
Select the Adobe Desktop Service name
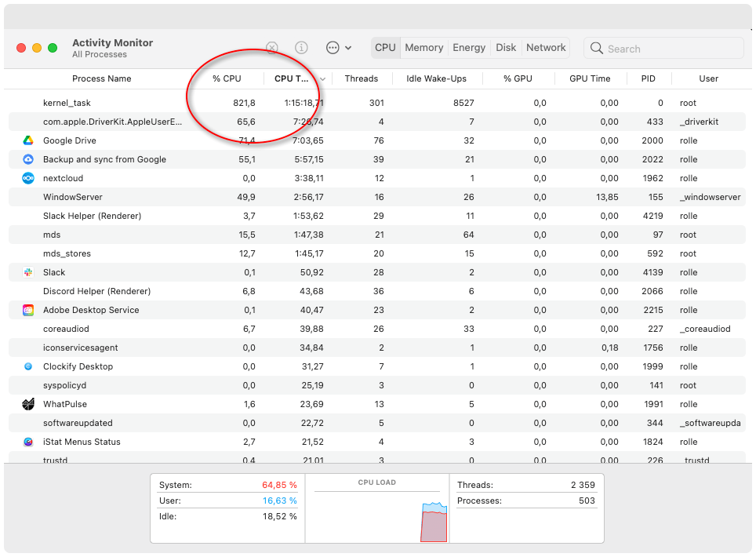pyautogui.click(x=91, y=310)
